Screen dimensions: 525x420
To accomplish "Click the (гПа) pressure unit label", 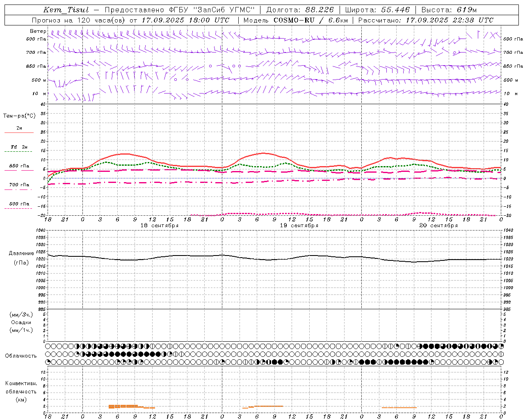I will (x=21, y=263).
